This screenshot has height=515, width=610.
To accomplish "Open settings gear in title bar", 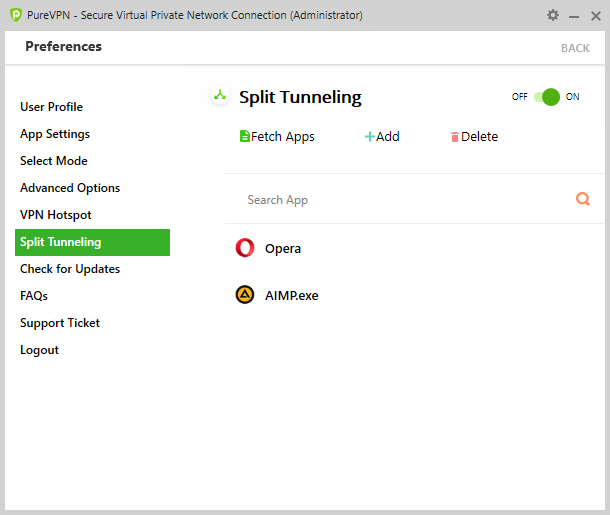I will click(x=553, y=15).
